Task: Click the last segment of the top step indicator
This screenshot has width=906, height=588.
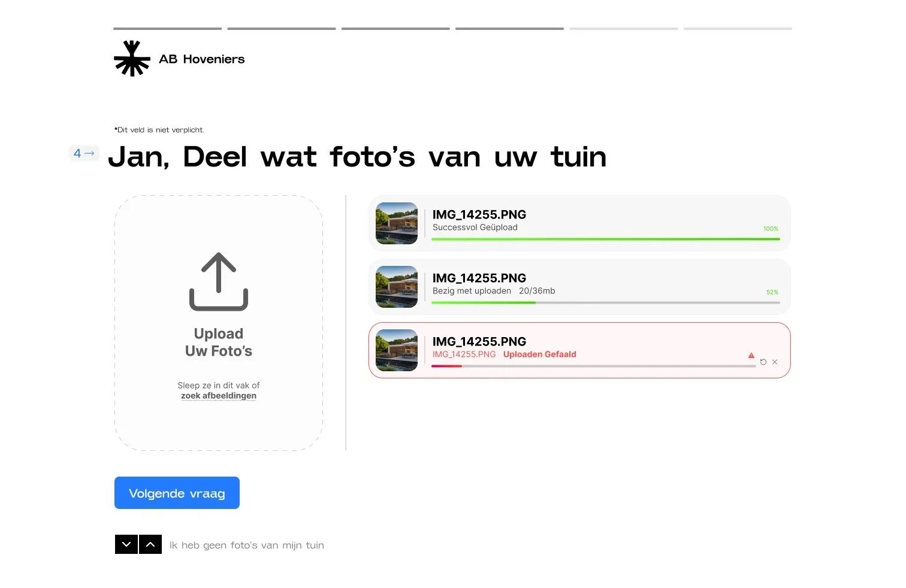Action: (738, 29)
